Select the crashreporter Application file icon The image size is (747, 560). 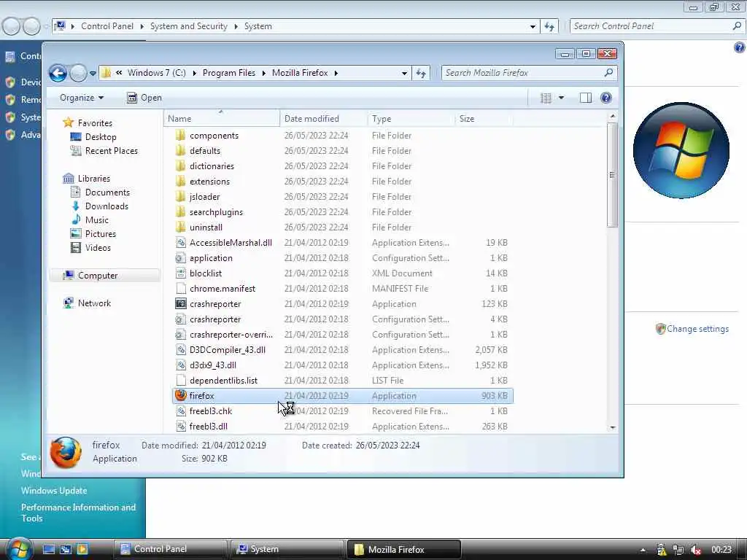coord(181,304)
